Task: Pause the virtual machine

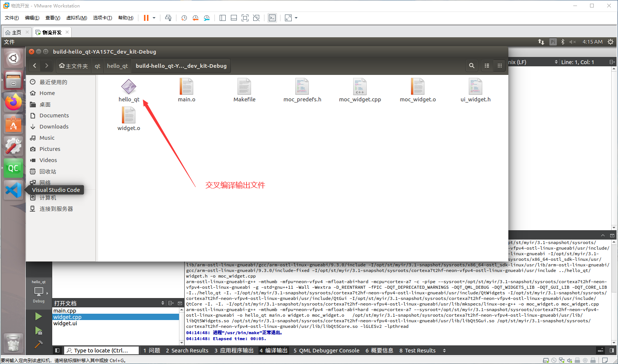Action: (146, 18)
